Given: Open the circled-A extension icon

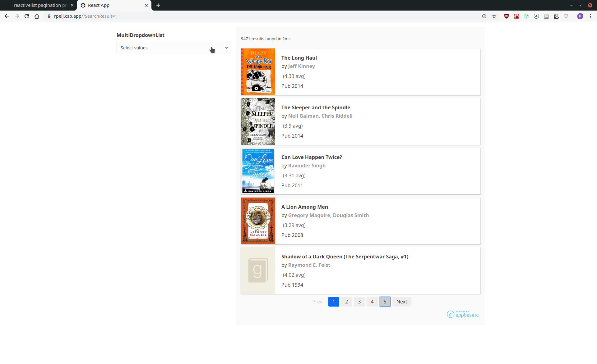Looking at the screenshot, I should click(536, 16).
